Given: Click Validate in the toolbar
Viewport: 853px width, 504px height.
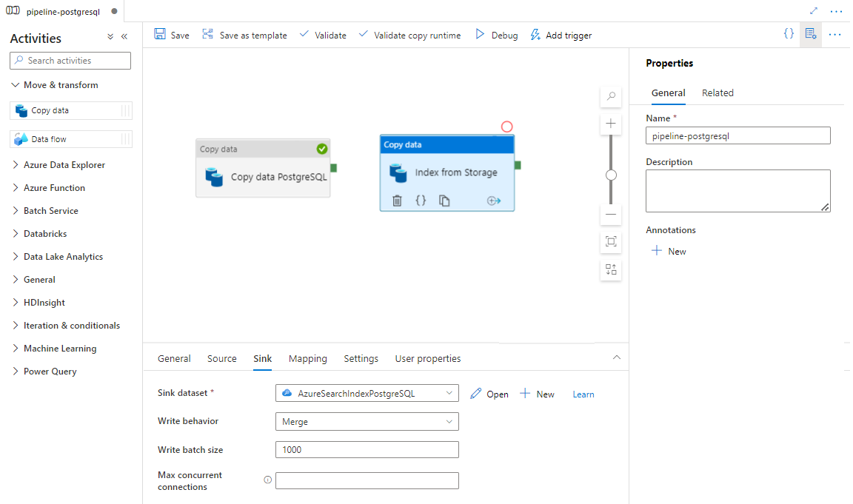Looking at the screenshot, I should [323, 35].
